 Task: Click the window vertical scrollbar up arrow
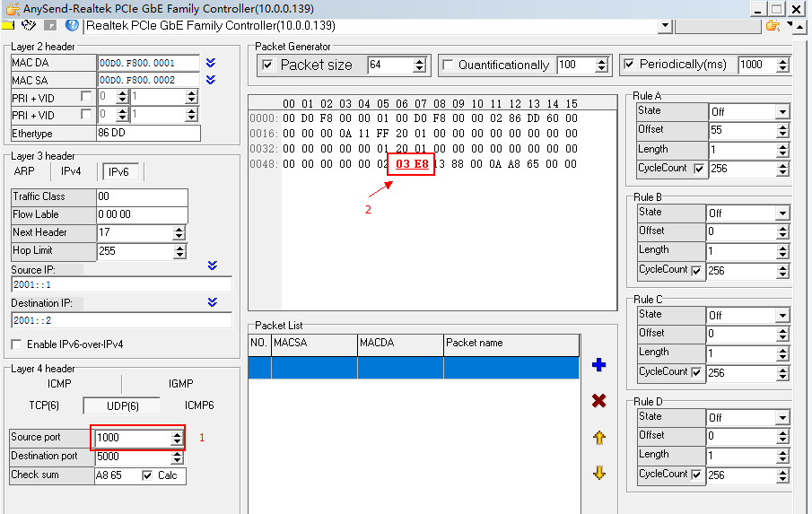pos(800,26)
